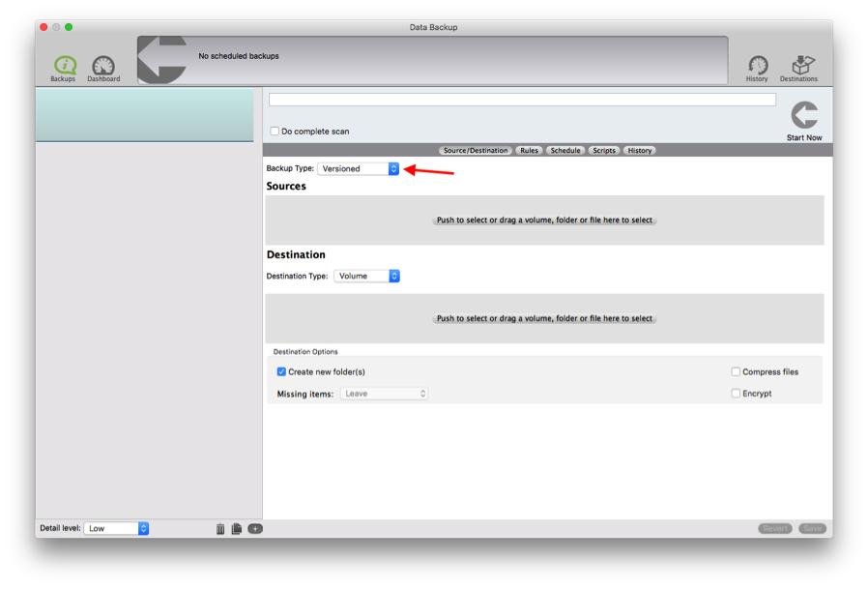868x589 pixels.
Task: Push to select a destination volume
Action: tap(548, 317)
